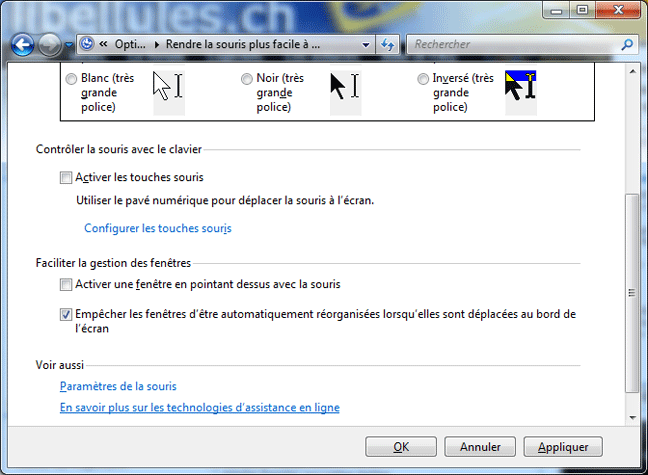The height and width of the screenshot is (475, 648).
Task: Click the magnifier search icon
Action: point(627,44)
